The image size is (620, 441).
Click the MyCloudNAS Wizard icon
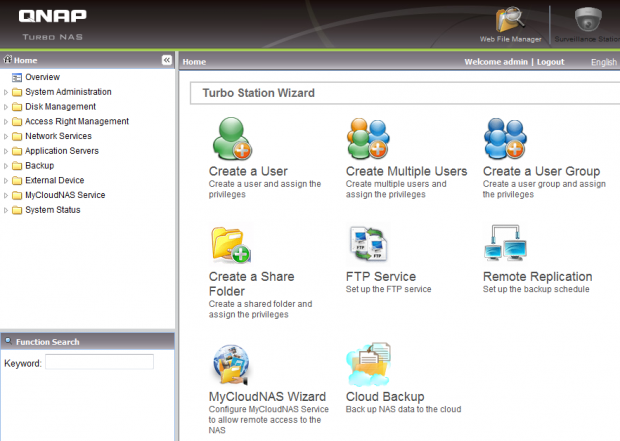[231, 364]
